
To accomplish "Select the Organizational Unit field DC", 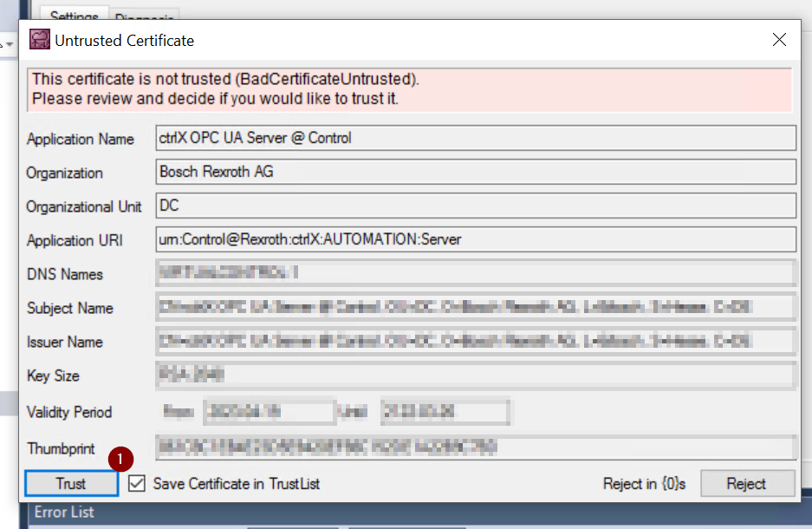I will (x=476, y=206).
